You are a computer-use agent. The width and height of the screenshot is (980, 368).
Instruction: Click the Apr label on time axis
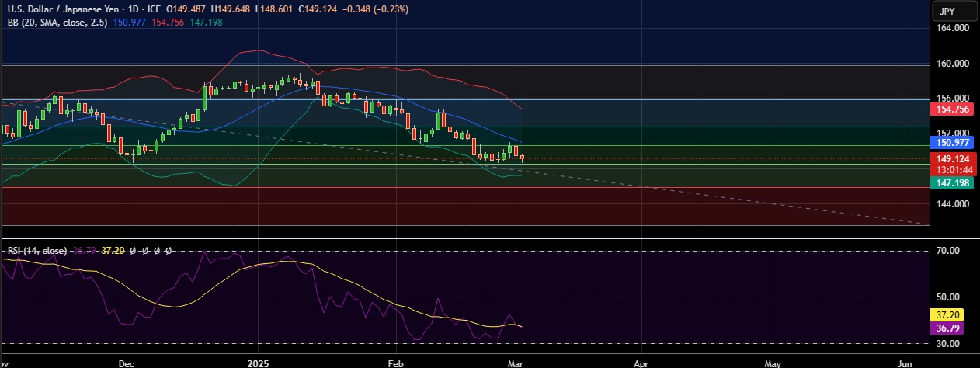641,363
